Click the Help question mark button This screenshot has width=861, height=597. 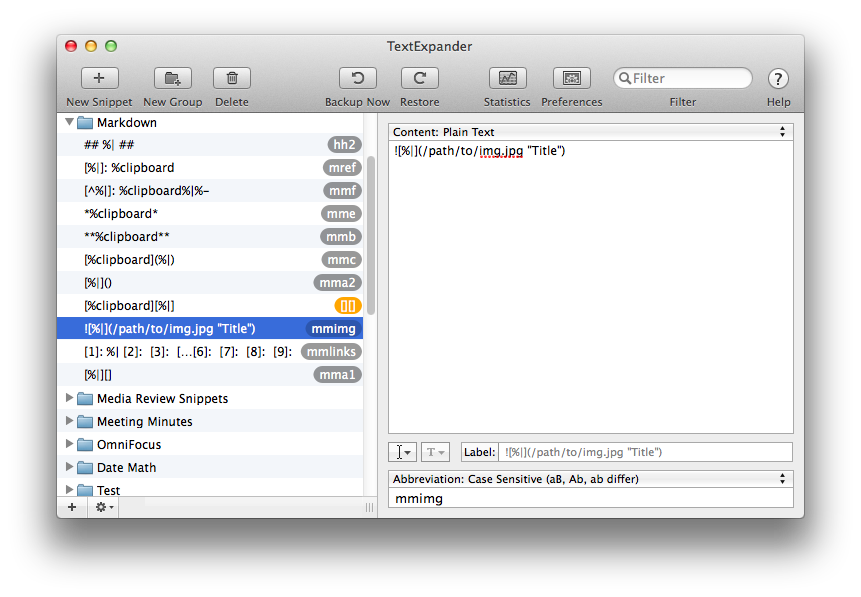(778, 79)
